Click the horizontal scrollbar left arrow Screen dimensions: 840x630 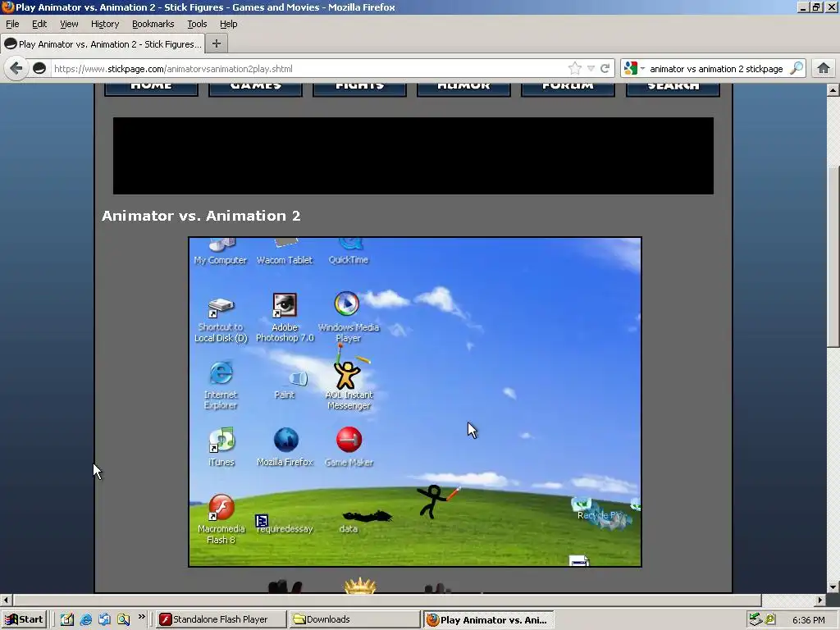click(7, 600)
